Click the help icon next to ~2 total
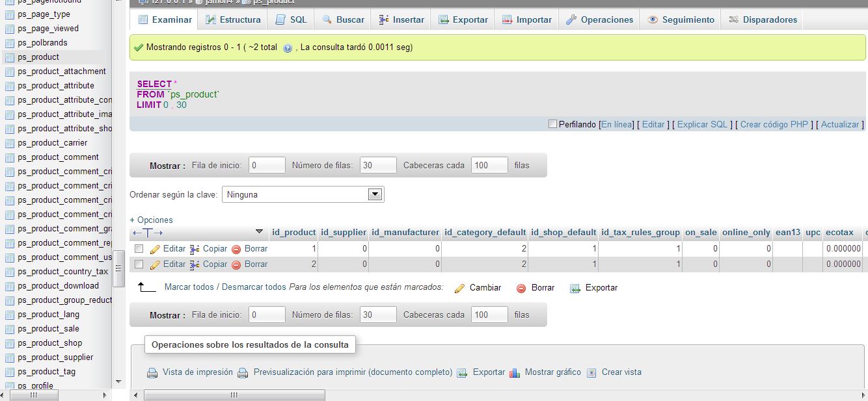Viewport: 868px width, 401px height. click(288, 48)
